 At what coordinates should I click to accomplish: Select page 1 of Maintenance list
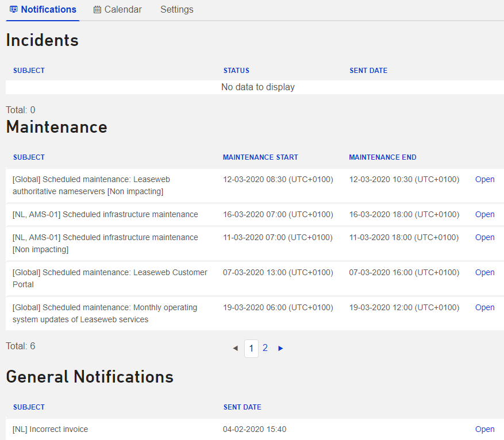251,348
